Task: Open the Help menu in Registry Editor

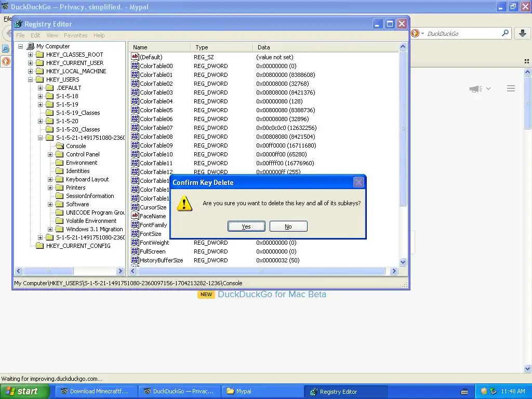Action: 99,35
